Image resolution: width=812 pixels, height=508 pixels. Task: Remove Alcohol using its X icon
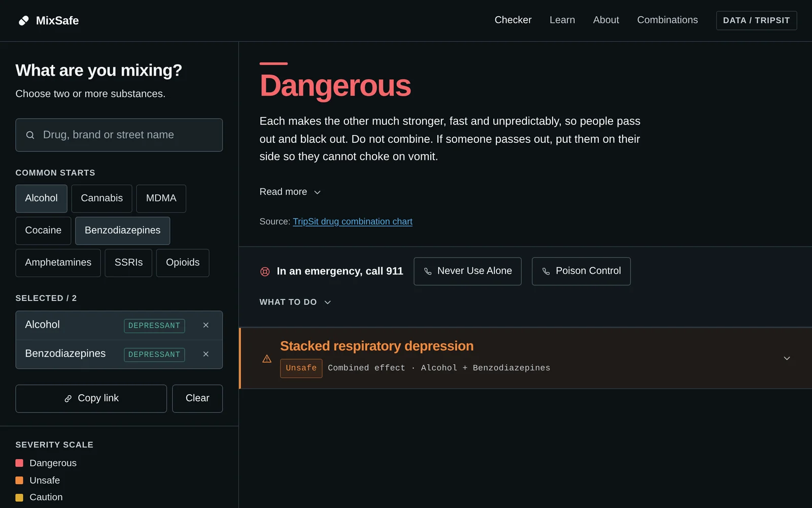coord(206,325)
